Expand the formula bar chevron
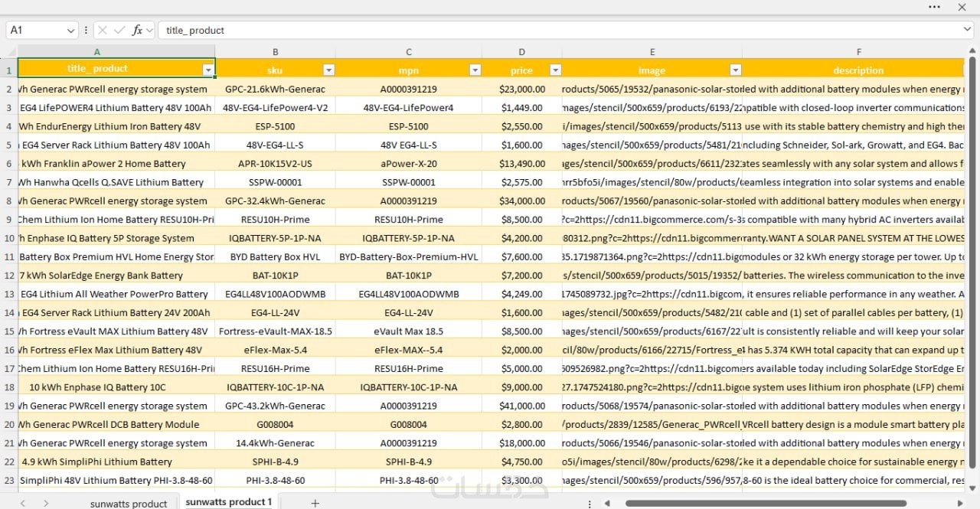Screen dimensions: 980x509 (x=968, y=30)
